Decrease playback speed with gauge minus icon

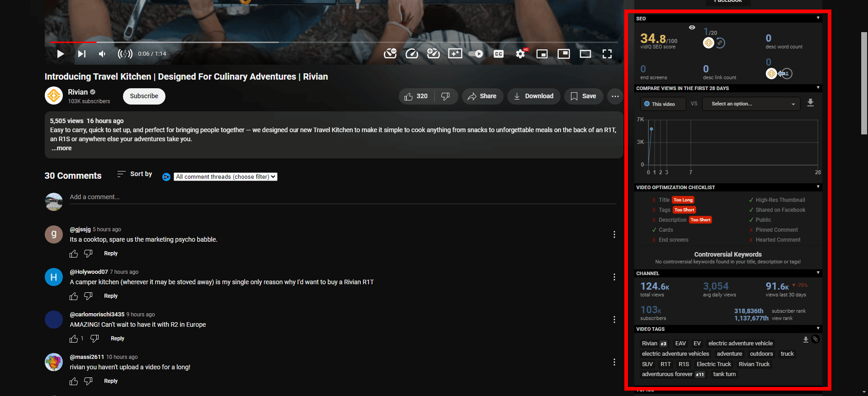390,54
